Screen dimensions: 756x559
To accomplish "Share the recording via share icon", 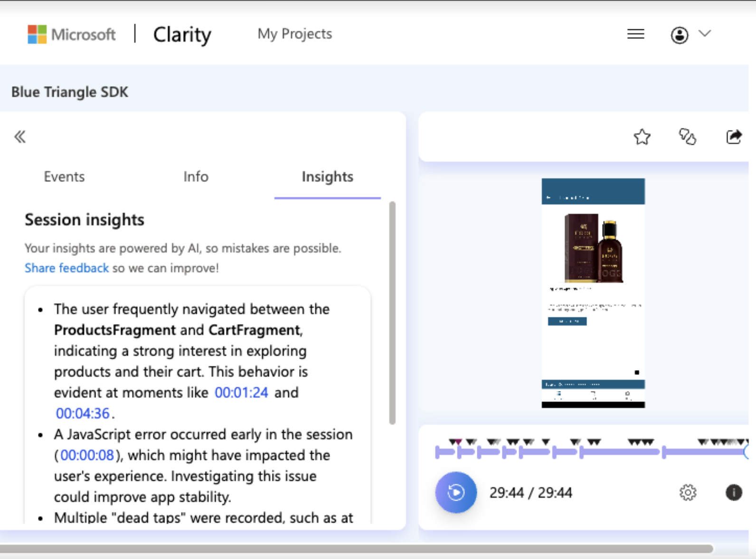I will point(734,137).
